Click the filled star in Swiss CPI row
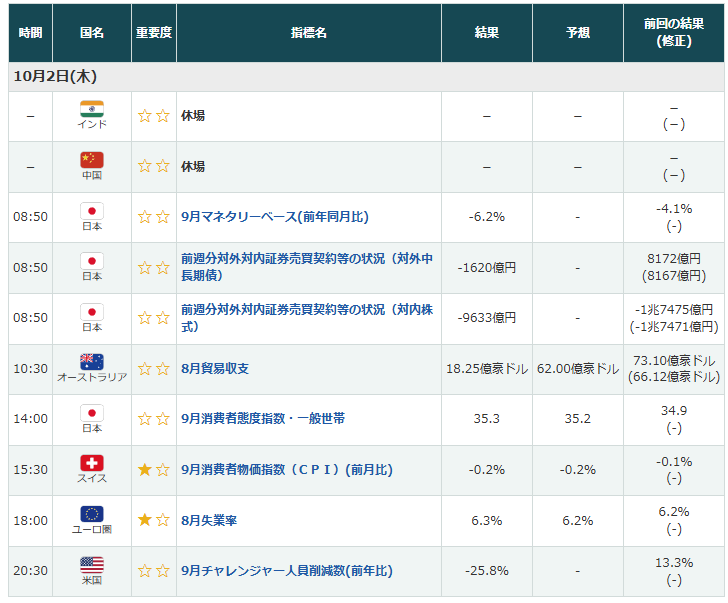This screenshot has height=603, width=728. pos(145,469)
